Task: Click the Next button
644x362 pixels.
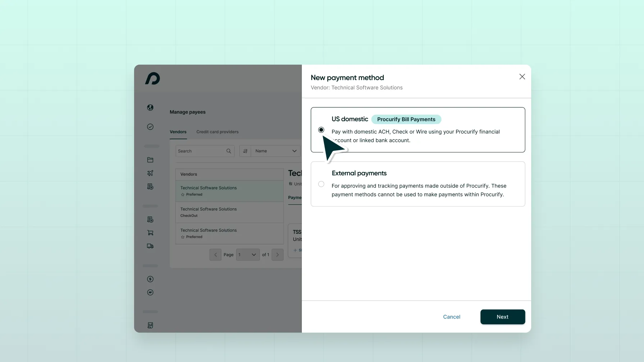Action: pyautogui.click(x=502, y=317)
